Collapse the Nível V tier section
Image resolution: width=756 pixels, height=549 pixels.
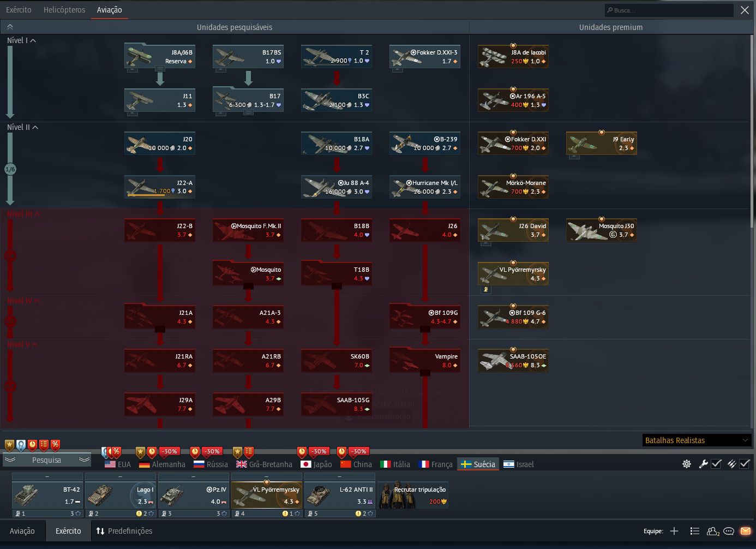point(22,344)
